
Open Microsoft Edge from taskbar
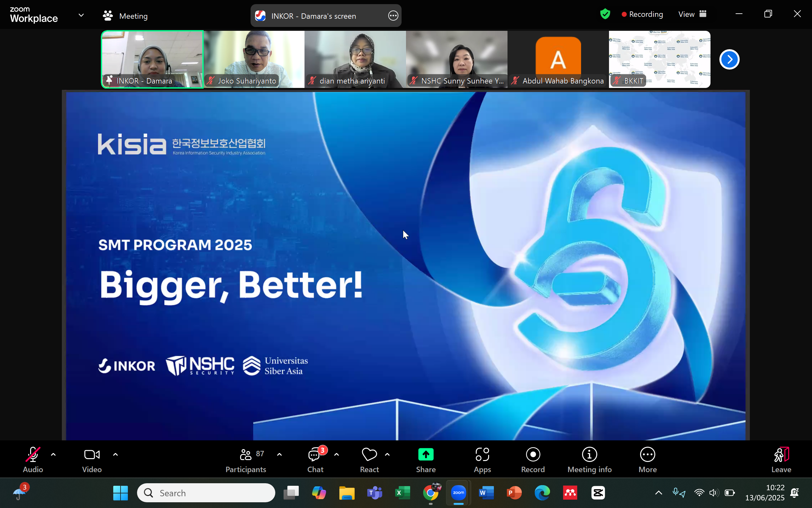[x=542, y=493]
